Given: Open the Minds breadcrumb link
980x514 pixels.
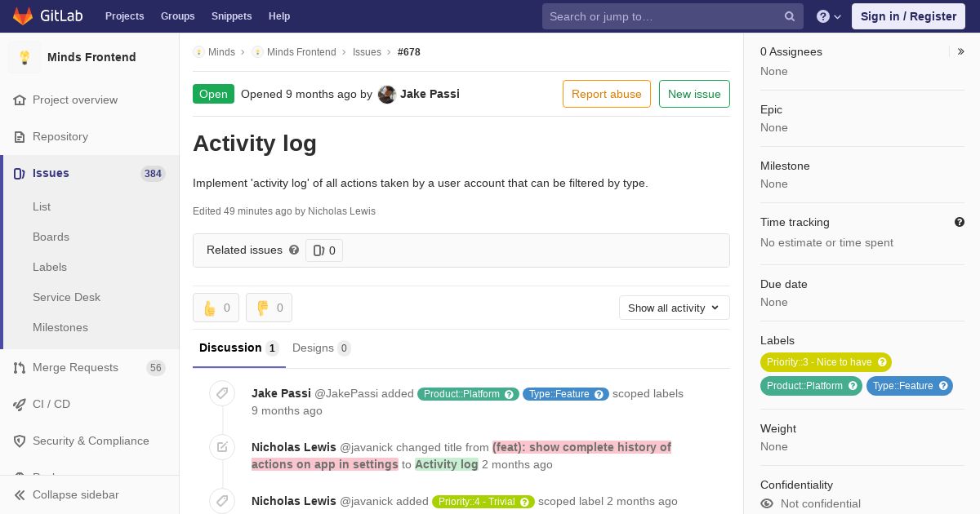Looking at the screenshot, I should [x=221, y=52].
